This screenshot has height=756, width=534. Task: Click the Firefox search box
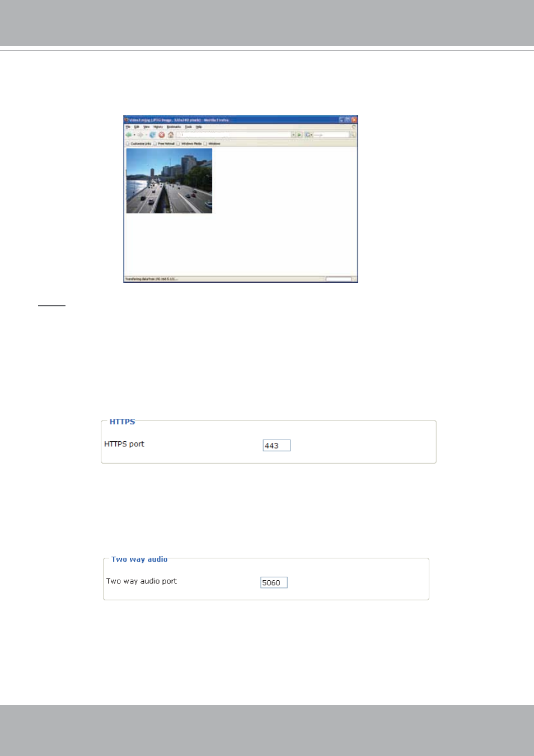click(331, 134)
